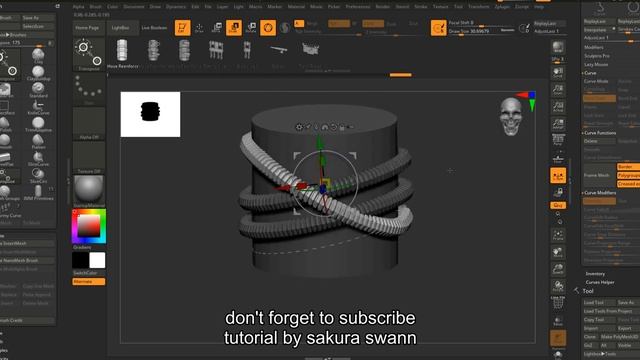The width and height of the screenshot is (640, 360).
Task: Toggle the orange Gizmo 3D button
Action: coord(268,28)
